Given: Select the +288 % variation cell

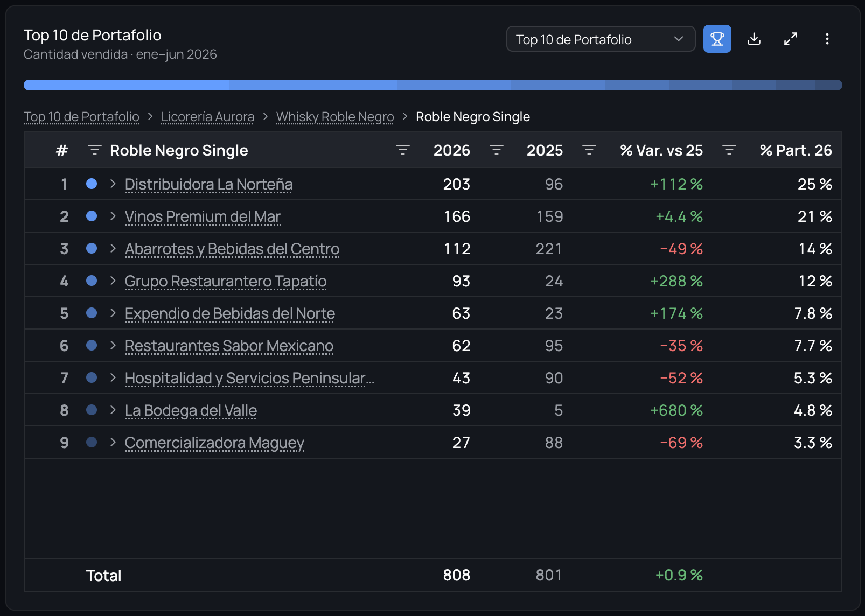Looking at the screenshot, I should click(676, 281).
